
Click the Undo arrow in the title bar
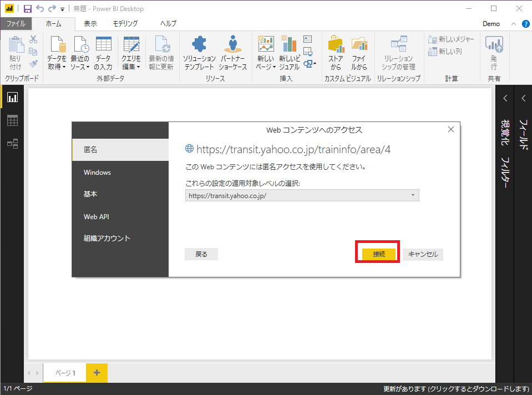40,8
